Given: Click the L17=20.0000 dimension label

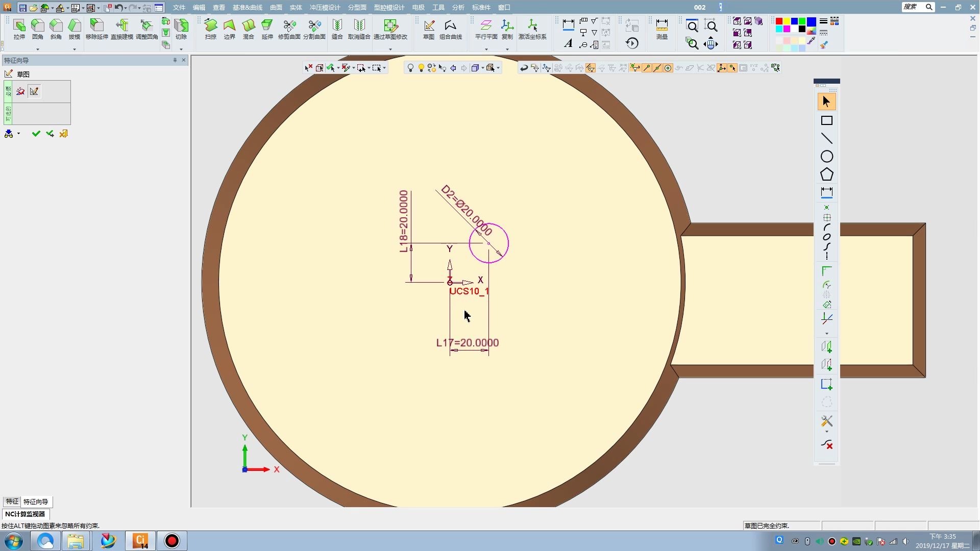Looking at the screenshot, I should pos(468,343).
